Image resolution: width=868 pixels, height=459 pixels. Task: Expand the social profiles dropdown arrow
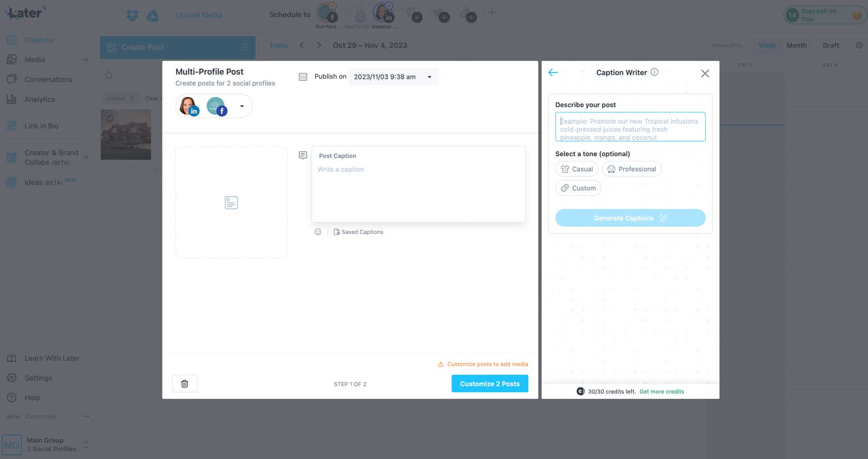[242, 106]
